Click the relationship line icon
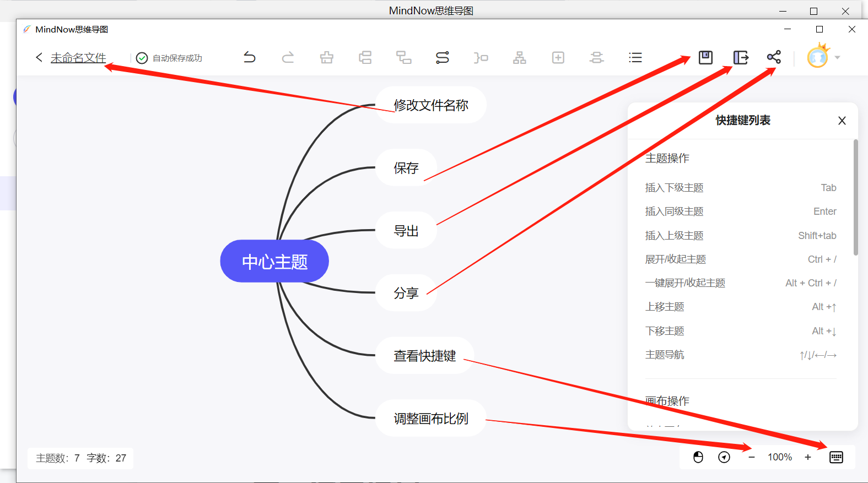Viewport: 868px width, 483px height. coord(442,57)
